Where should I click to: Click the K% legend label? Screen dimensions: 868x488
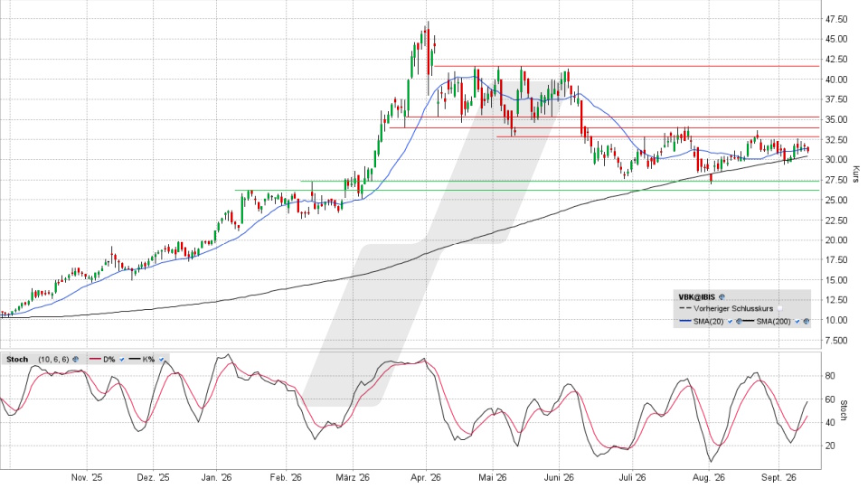click(148, 359)
